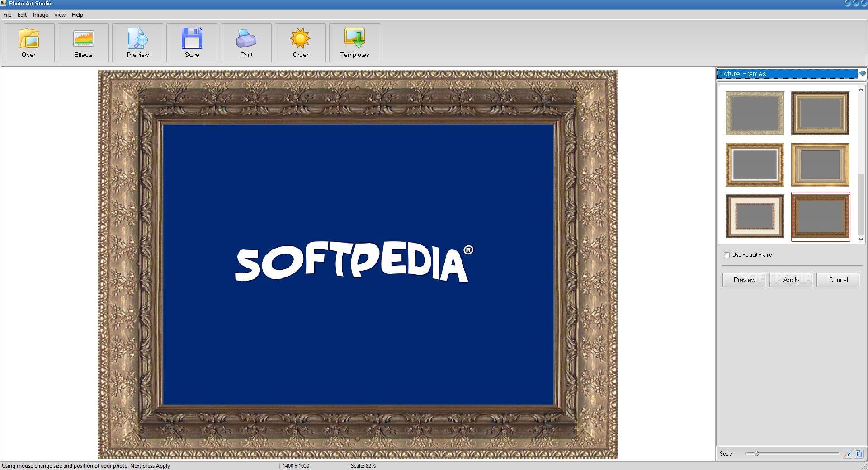Open an image with the Open toolbar button

pos(29,43)
